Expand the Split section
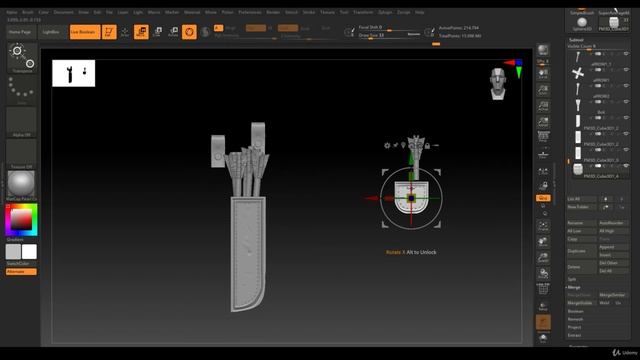 (572, 279)
